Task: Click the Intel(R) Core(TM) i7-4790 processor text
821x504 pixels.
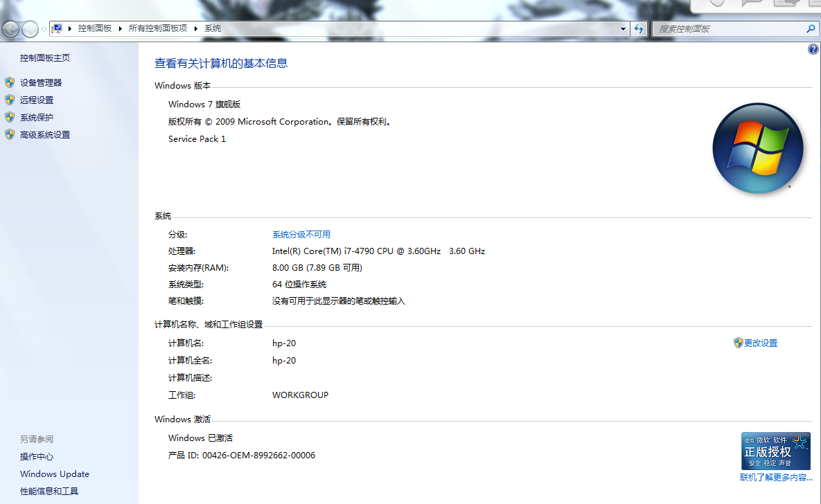Action: (378, 251)
